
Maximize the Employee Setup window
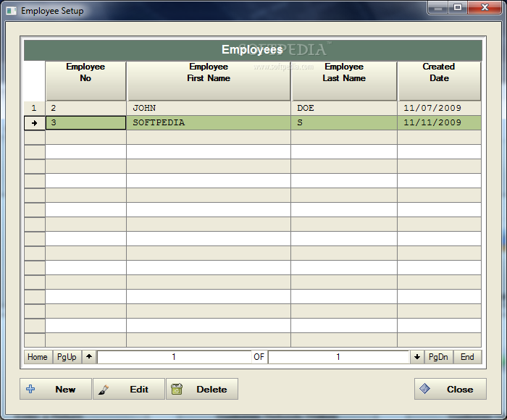pyautogui.click(x=458, y=7)
